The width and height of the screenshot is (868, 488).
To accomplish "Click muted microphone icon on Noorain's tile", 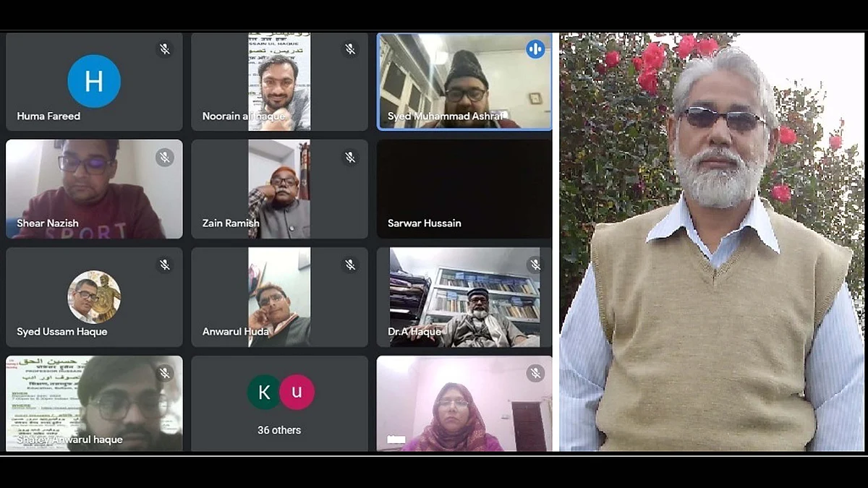I will [350, 49].
